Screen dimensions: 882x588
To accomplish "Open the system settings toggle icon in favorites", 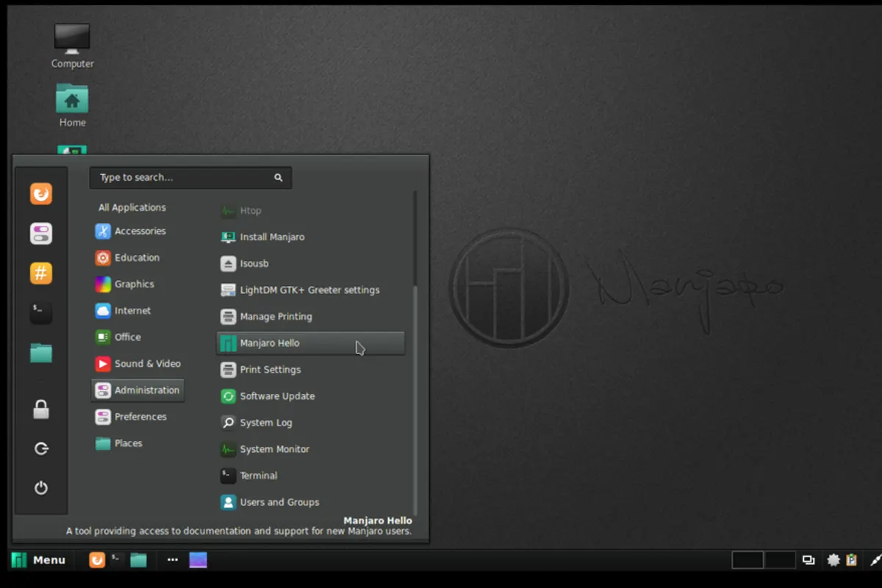I will (x=41, y=234).
